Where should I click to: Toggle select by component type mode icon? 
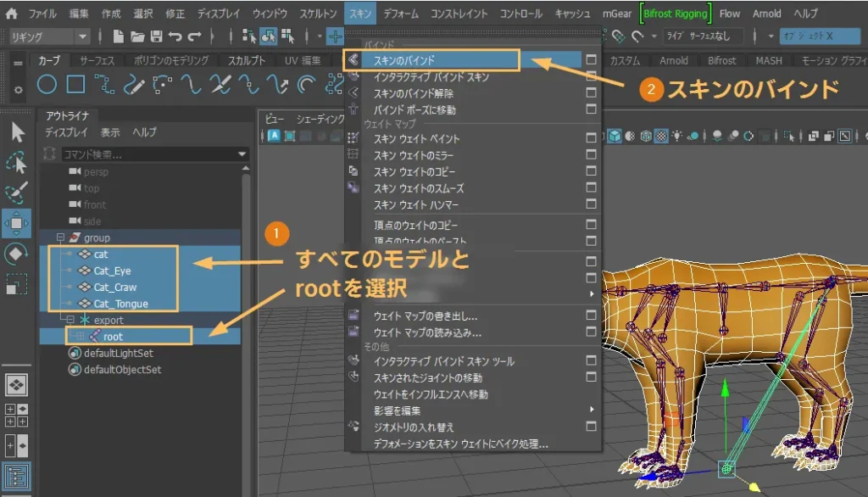pos(288,36)
